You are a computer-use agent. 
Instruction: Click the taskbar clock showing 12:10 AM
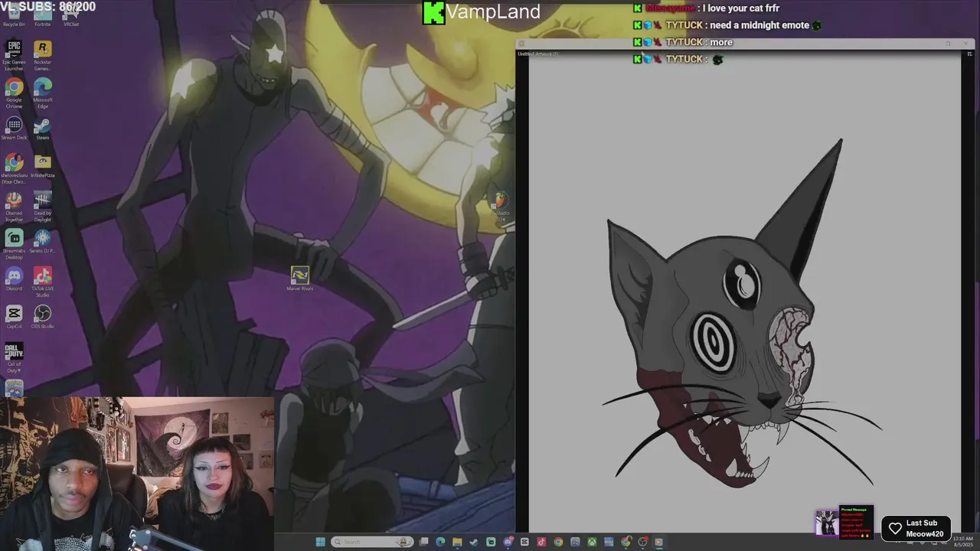click(963, 541)
